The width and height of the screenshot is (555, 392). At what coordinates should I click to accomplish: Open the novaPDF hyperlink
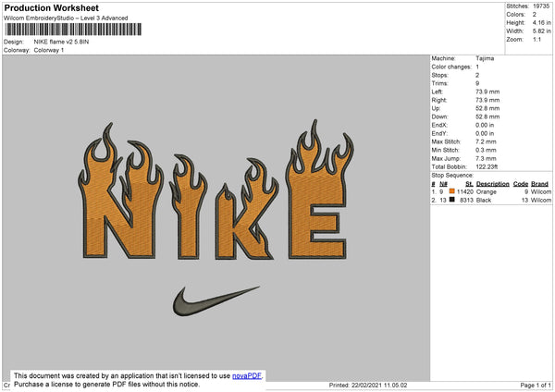tap(247, 375)
